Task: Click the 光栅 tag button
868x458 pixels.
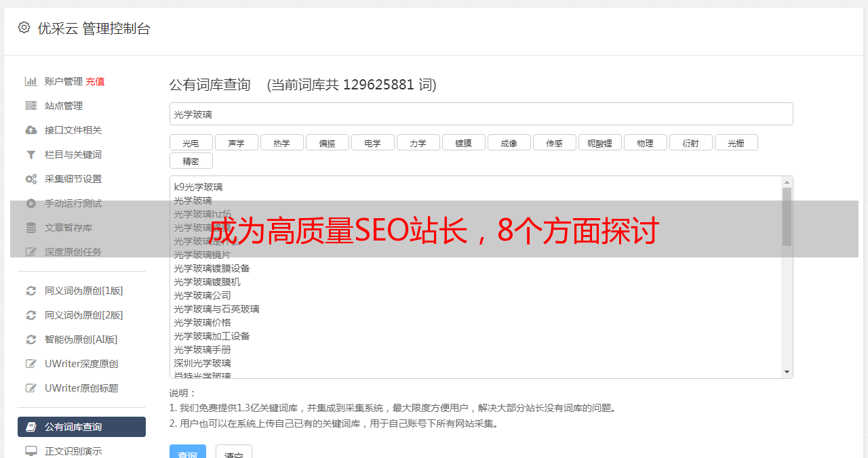Action: [736, 142]
